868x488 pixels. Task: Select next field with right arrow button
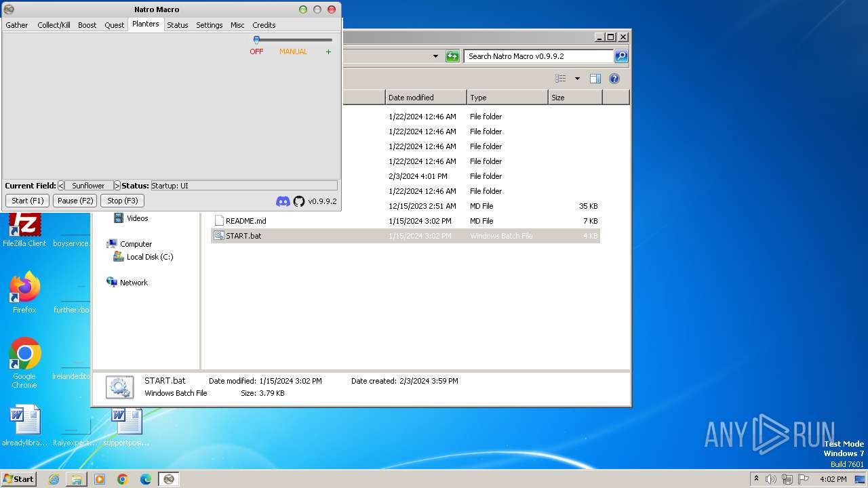[117, 185]
